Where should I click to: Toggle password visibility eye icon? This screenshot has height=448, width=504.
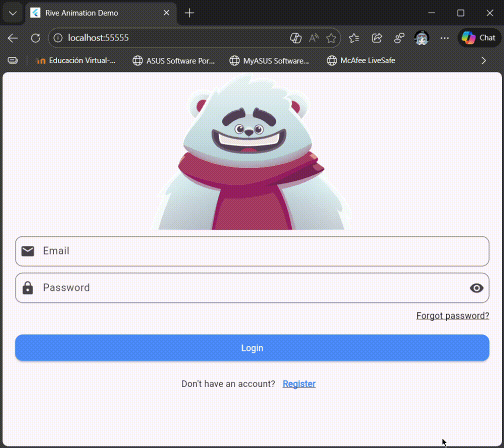click(x=476, y=288)
